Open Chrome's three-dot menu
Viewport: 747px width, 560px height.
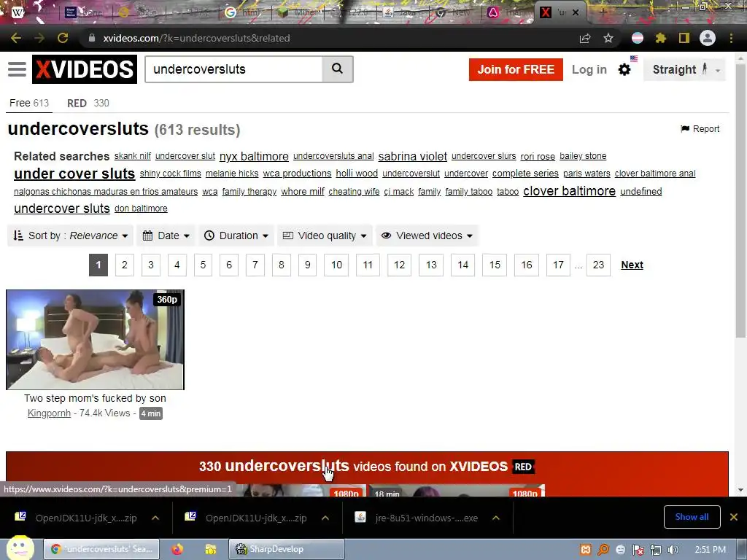731,38
